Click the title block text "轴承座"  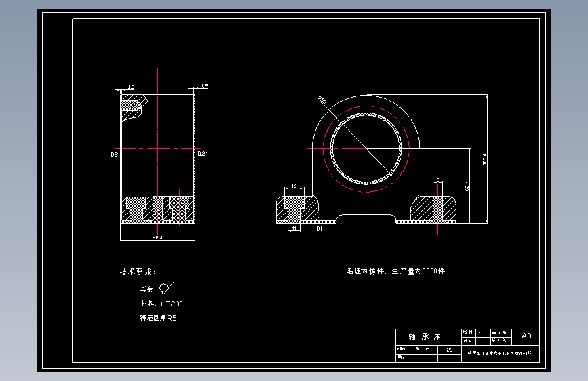pos(425,337)
